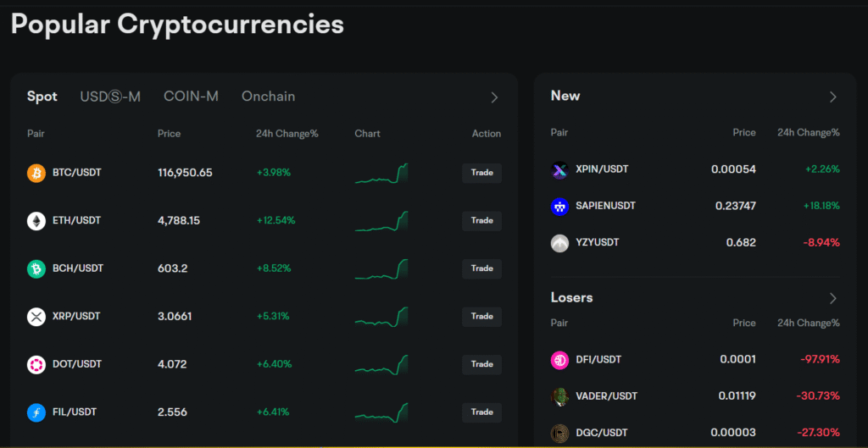This screenshot has height=448, width=868.
Task: Click the Bitcoin coin icon
Action: click(36, 173)
